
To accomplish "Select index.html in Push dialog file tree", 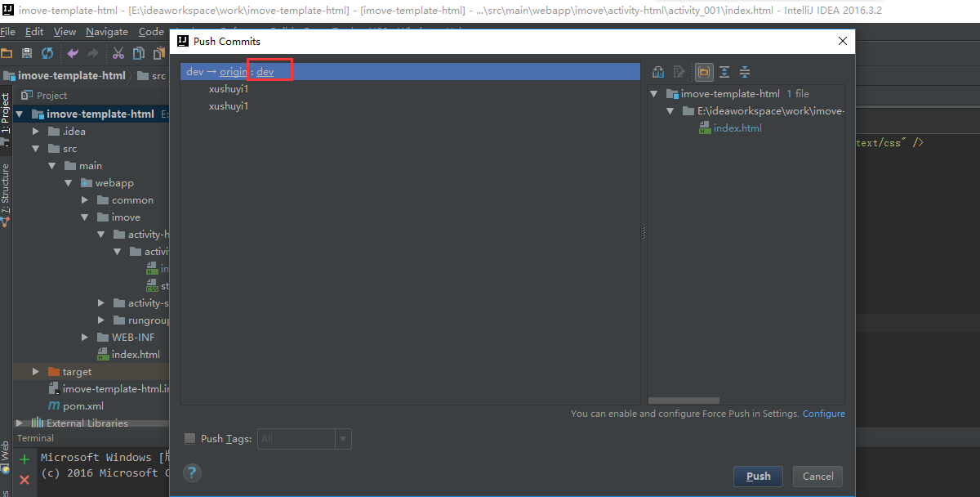I will coord(737,128).
